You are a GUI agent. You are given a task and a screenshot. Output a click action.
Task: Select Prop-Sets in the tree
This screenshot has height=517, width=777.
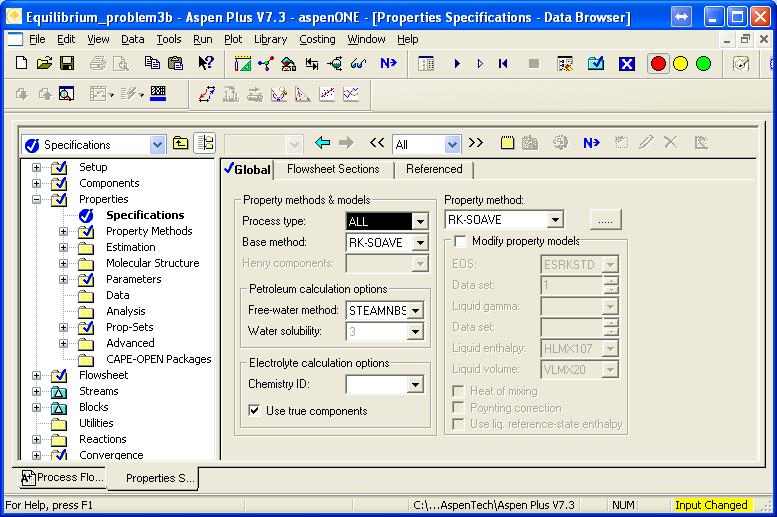(x=129, y=327)
